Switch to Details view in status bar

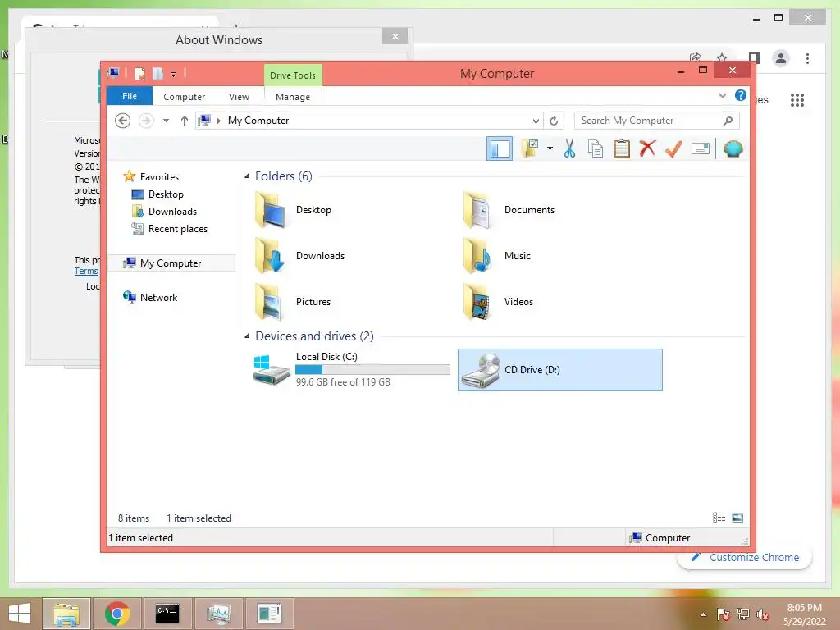[719, 518]
